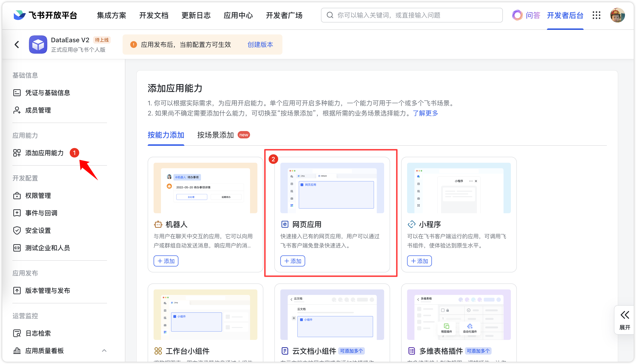Click the 添加应用能力 grid-plus icon

[x=17, y=153]
